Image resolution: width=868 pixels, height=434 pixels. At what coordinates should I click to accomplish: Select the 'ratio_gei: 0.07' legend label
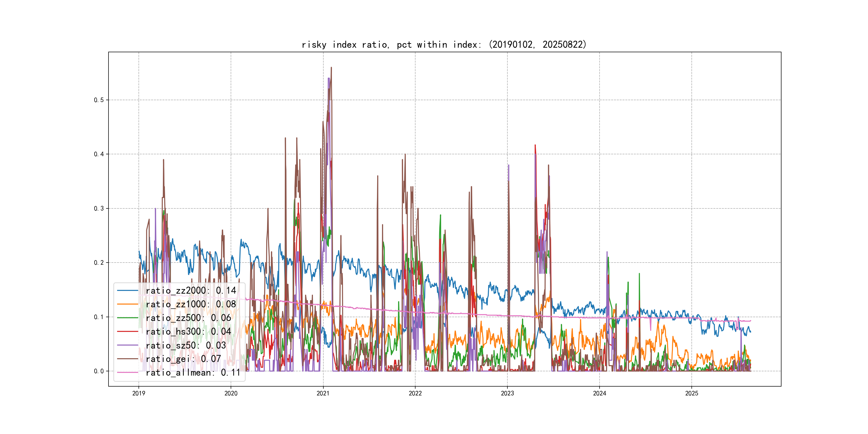[183, 359]
